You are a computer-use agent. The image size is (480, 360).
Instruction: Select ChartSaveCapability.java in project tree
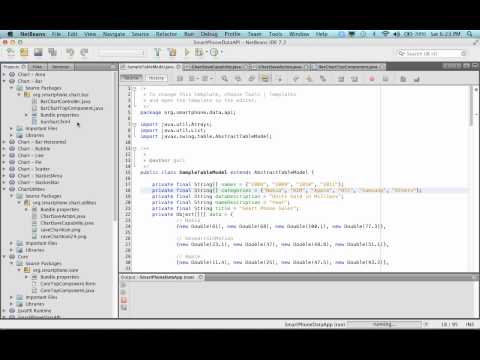(x=67, y=223)
